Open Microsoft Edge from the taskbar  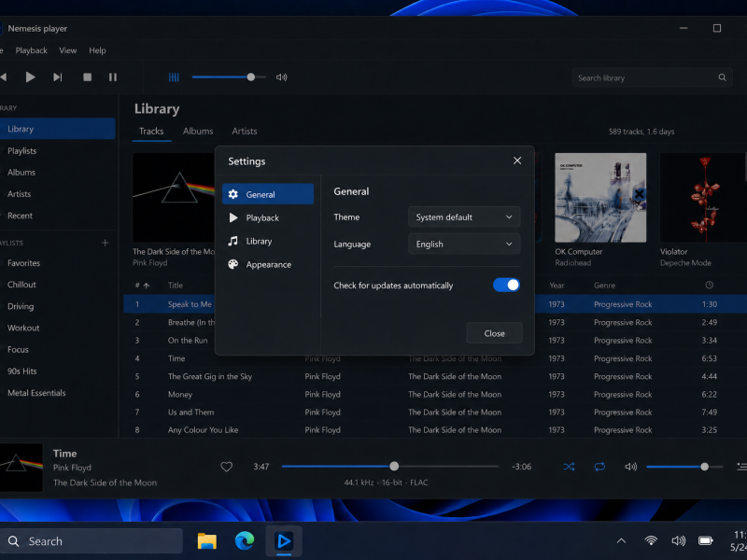click(245, 541)
